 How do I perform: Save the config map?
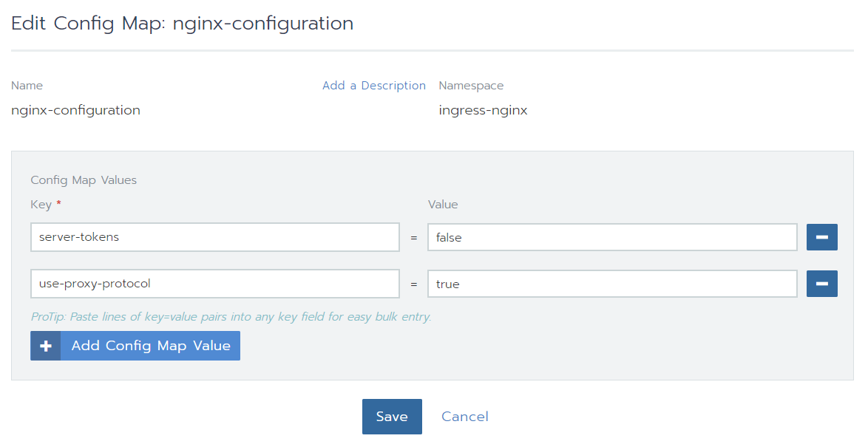pos(392,417)
